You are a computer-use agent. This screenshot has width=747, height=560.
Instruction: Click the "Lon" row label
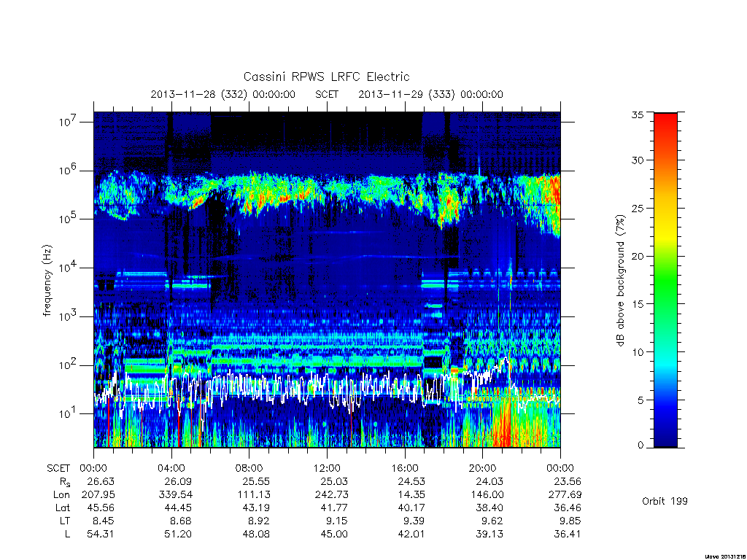click(x=61, y=495)
